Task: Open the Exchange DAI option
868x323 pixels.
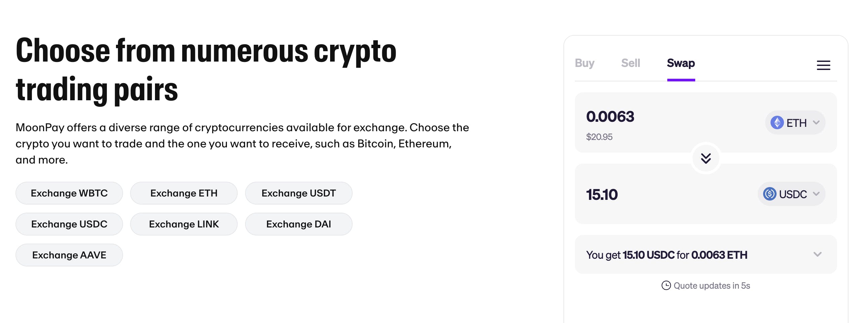Action: click(299, 224)
